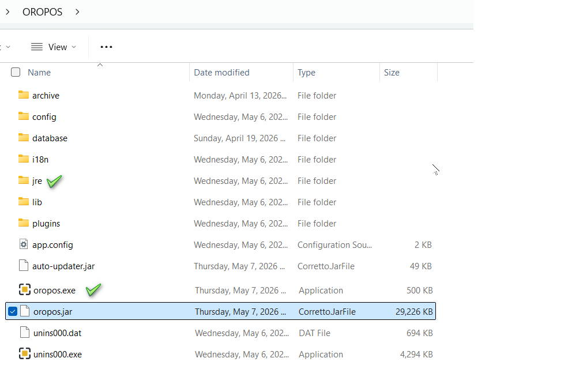Click the 500 KB size value

[419, 291]
